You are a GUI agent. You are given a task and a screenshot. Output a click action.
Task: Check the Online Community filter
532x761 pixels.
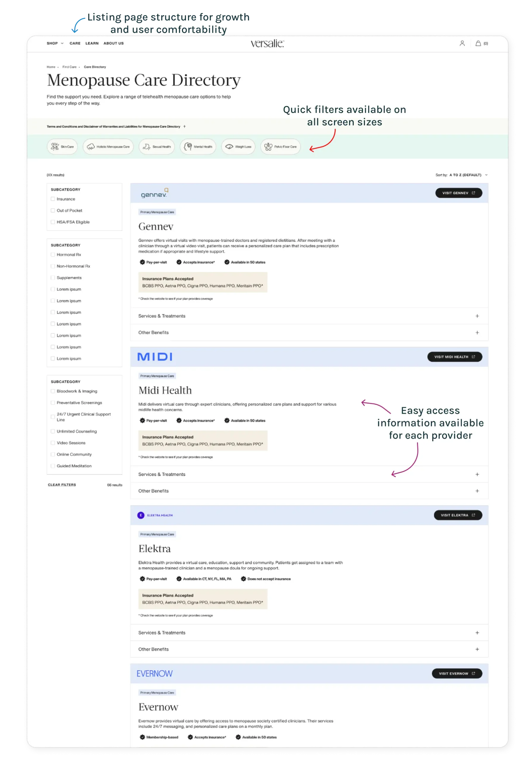pyautogui.click(x=53, y=455)
